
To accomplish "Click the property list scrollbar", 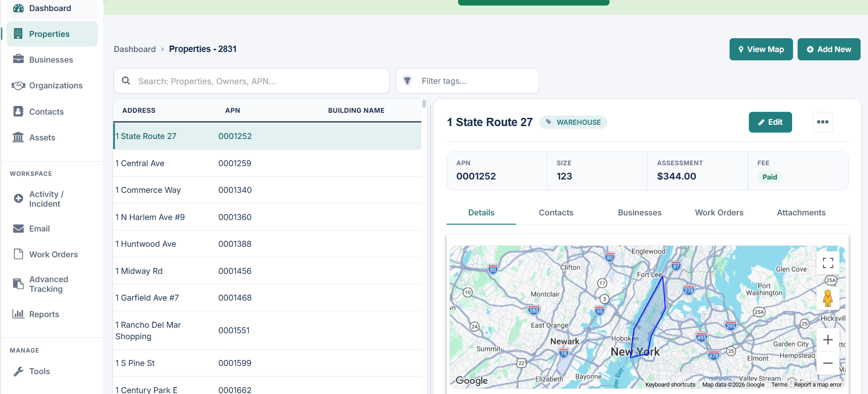I will pyautogui.click(x=424, y=104).
